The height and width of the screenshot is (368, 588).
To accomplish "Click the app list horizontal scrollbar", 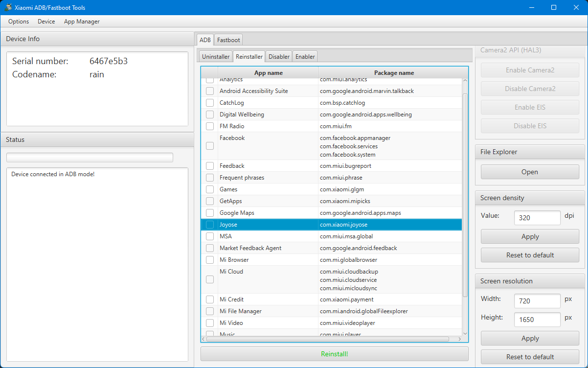I will click(328, 339).
